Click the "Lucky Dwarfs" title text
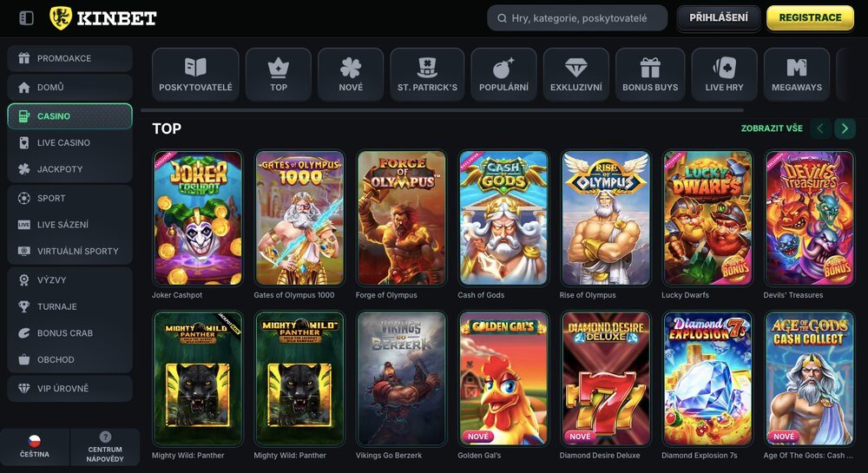This screenshot has width=868, height=473. click(x=686, y=295)
